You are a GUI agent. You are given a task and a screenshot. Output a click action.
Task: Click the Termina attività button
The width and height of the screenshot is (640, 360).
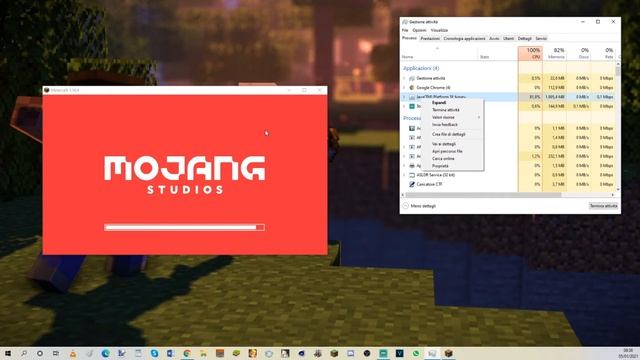click(603, 206)
